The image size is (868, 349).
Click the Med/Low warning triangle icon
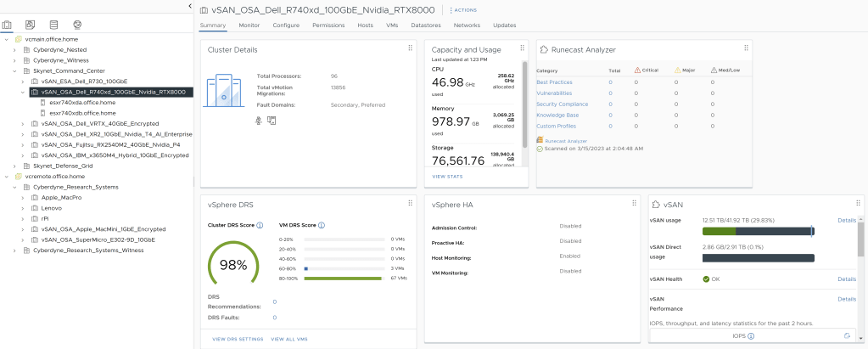(x=714, y=70)
